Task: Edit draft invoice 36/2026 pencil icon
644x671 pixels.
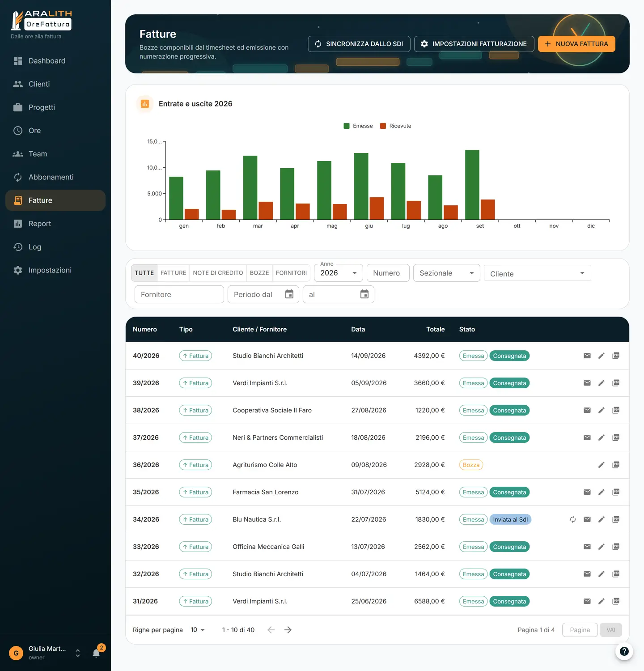Action: point(602,465)
